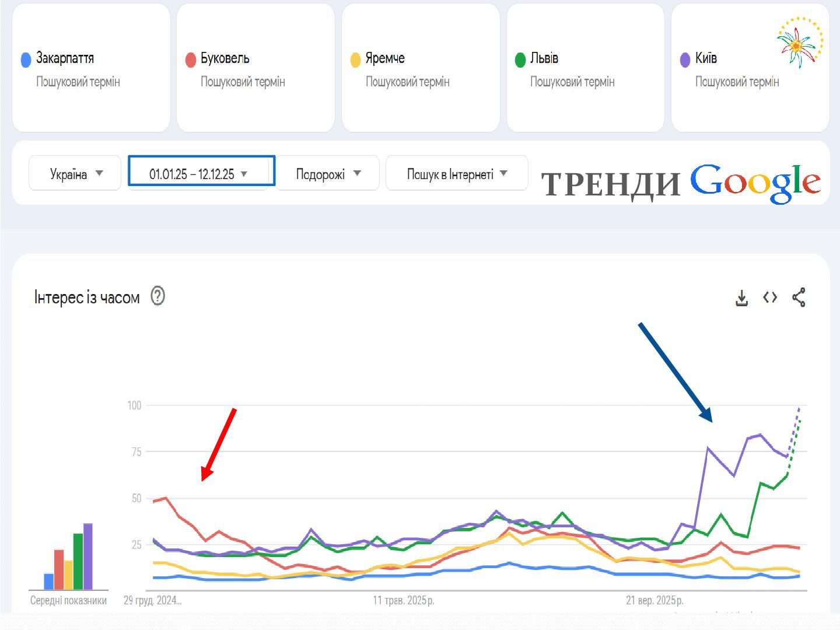Click the blue arrow pointing at chart
The height and width of the screenshot is (630, 840).
click(675, 372)
